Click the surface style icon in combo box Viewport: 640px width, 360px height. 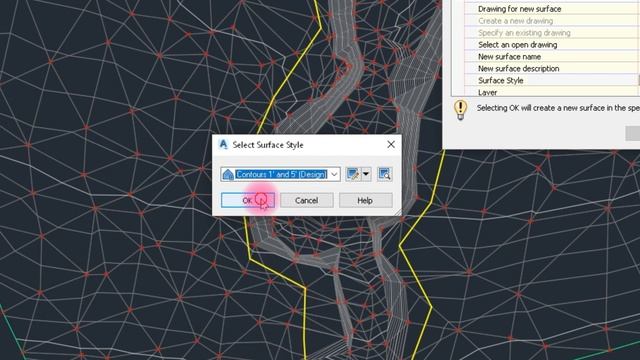coord(228,175)
